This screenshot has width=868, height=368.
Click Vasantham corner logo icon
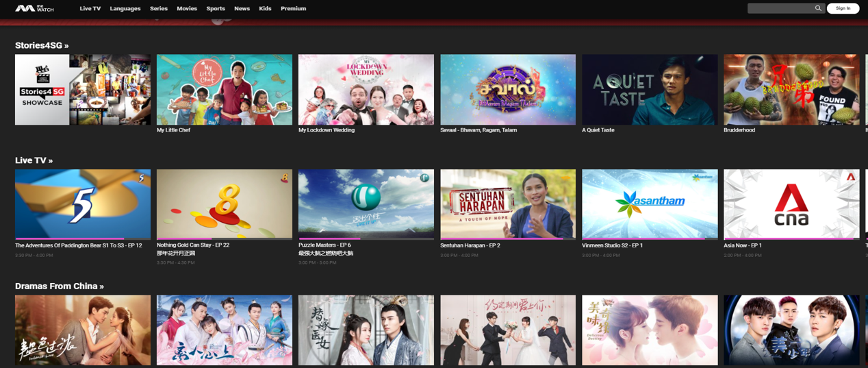coord(701,177)
